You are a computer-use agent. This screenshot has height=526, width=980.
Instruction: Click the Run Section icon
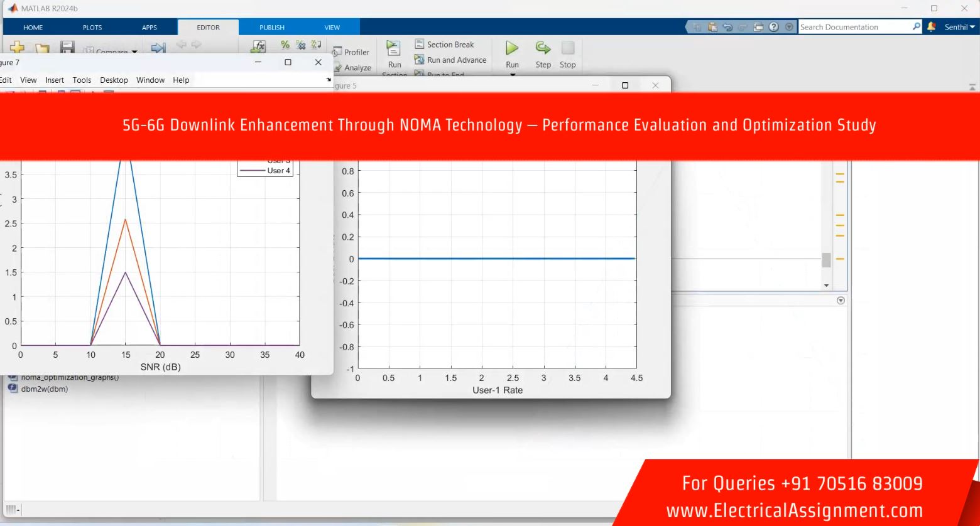click(394, 49)
